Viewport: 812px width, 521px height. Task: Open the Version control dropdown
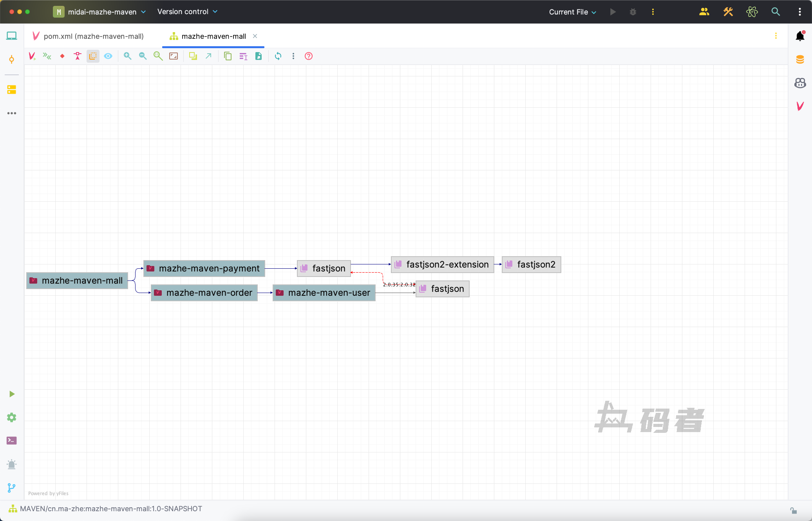coord(187,12)
